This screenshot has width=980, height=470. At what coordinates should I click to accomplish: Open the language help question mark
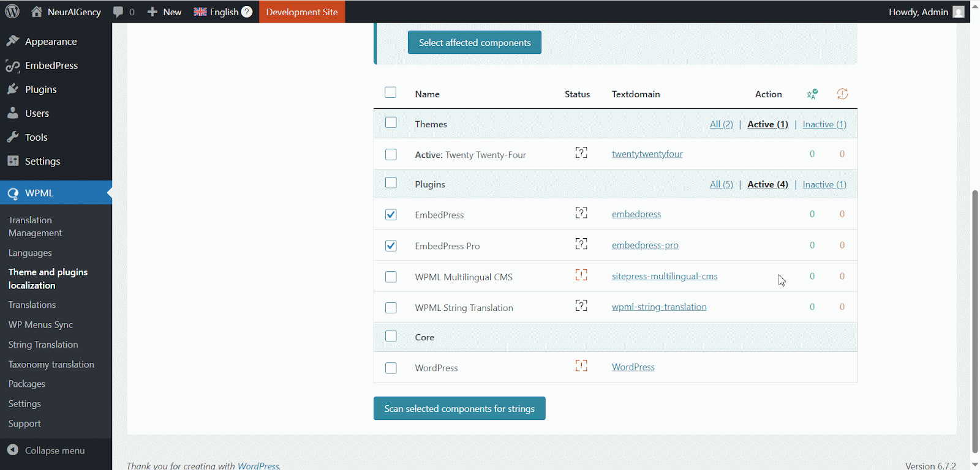(x=247, y=12)
